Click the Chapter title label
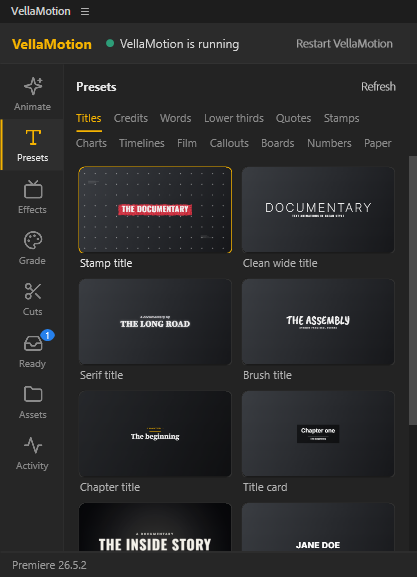The width and height of the screenshot is (417, 577). 110,487
